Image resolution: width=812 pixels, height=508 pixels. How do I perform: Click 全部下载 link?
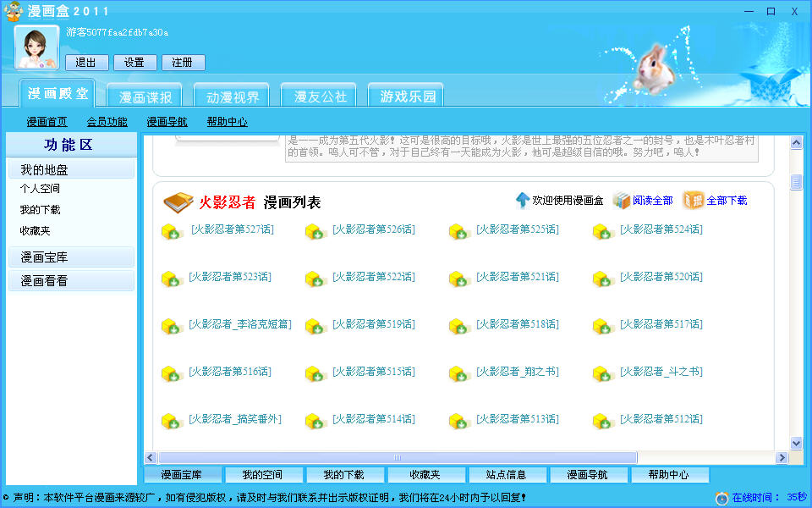[727, 201]
